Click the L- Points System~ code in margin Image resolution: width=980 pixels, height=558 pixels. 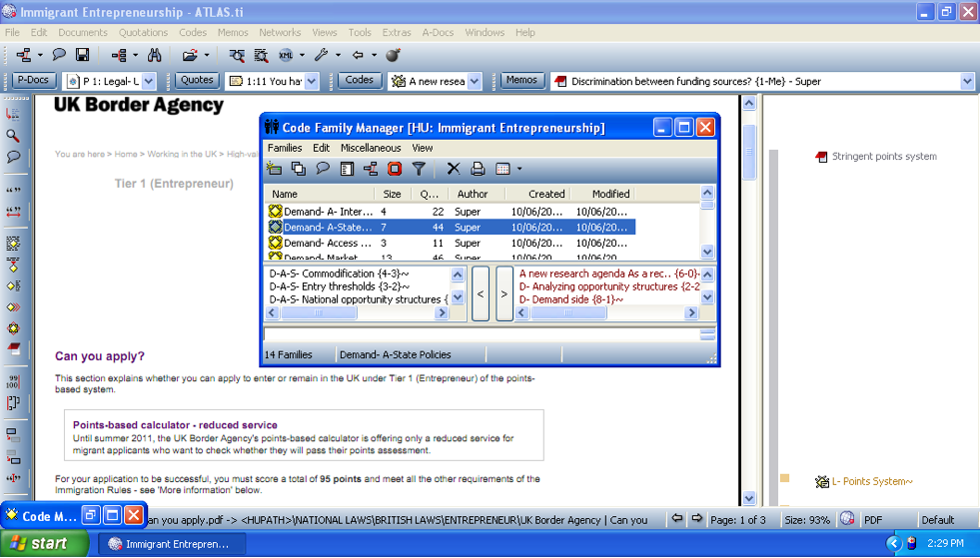click(x=864, y=481)
